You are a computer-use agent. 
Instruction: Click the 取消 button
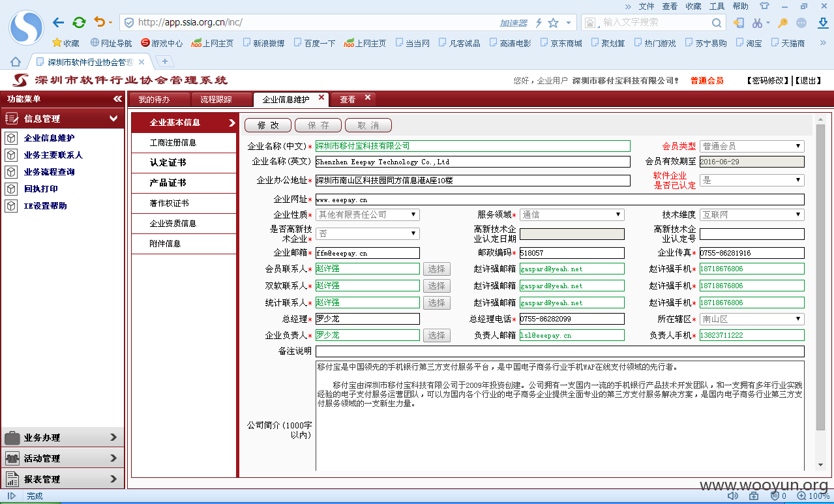(x=368, y=125)
